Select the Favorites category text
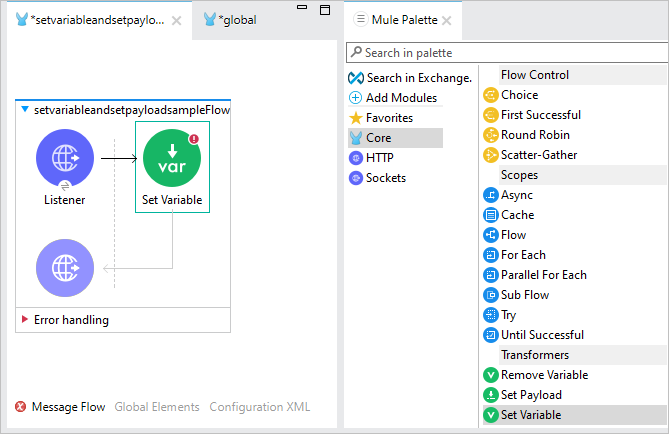 [390, 118]
